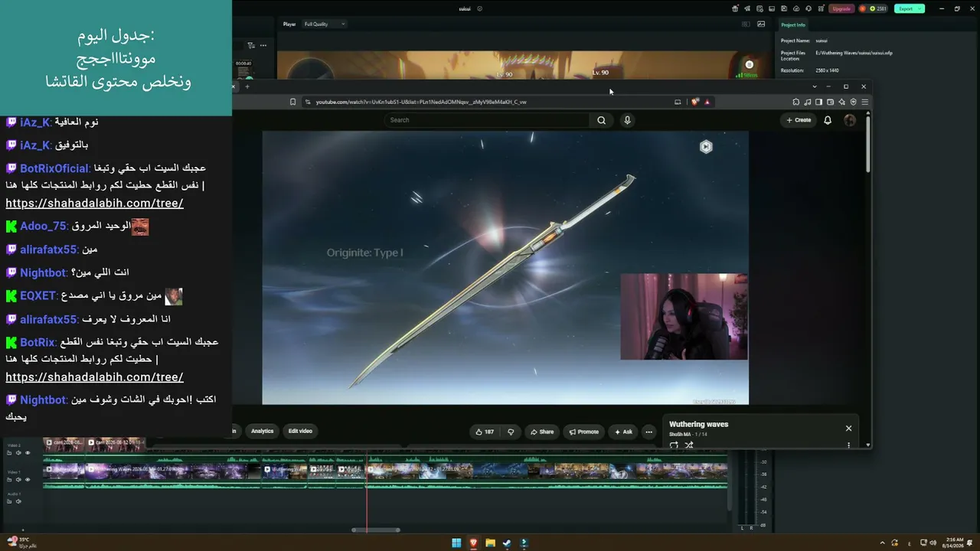Click the Upgrade button in Filmora

pos(841,8)
